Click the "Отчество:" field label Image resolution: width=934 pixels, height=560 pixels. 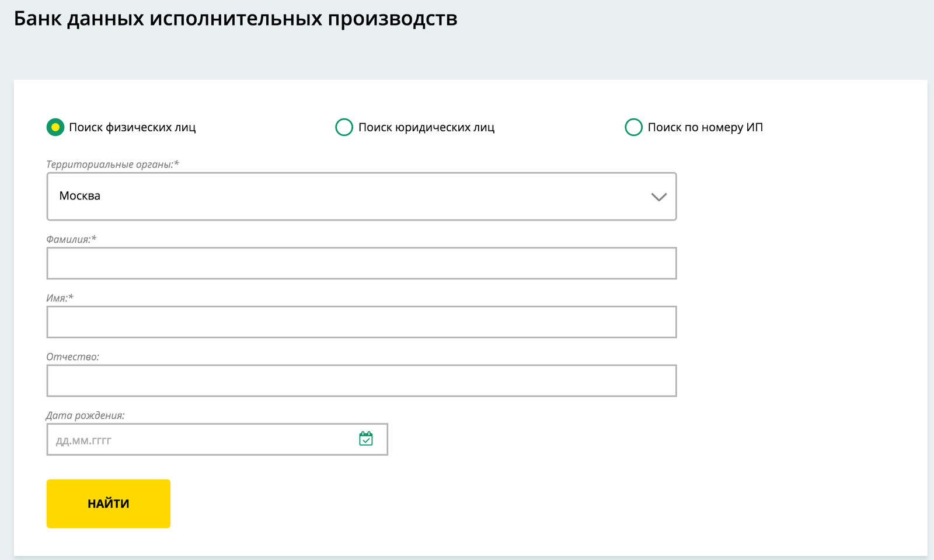click(73, 357)
